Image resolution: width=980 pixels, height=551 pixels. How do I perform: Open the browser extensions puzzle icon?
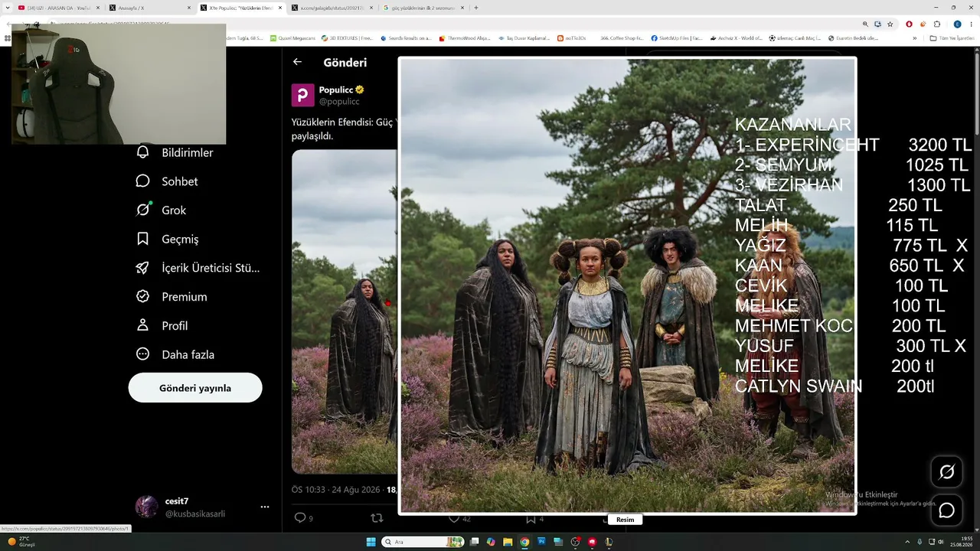coord(936,24)
